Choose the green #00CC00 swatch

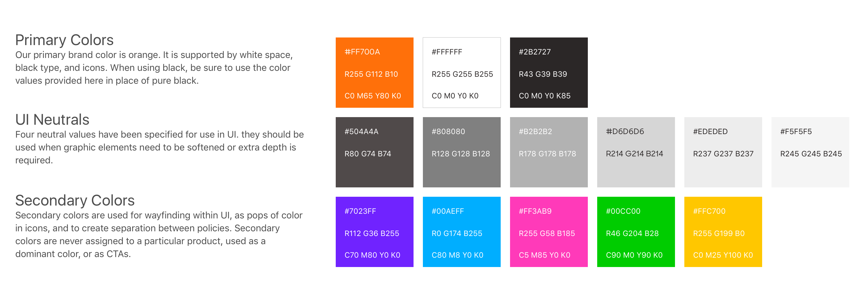(x=636, y=232)
